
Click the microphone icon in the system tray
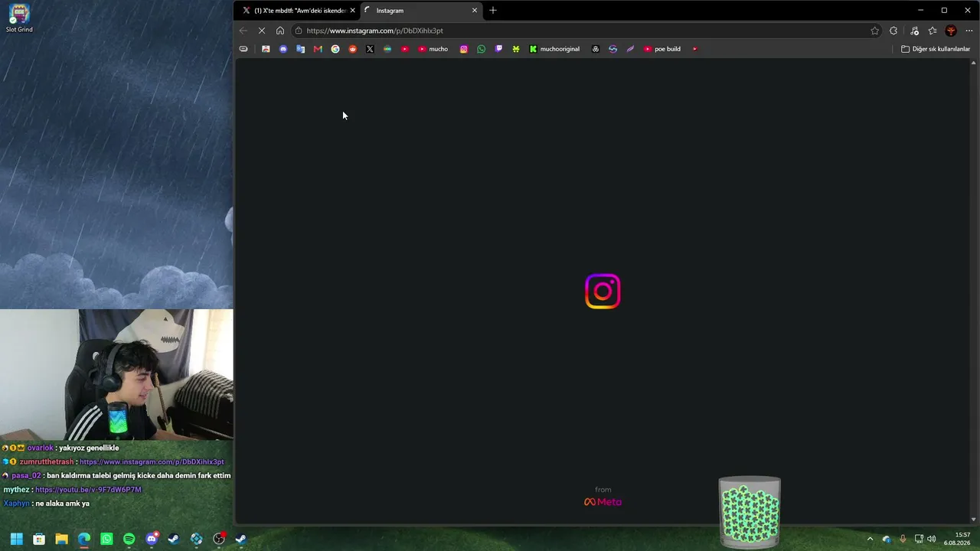903,540
